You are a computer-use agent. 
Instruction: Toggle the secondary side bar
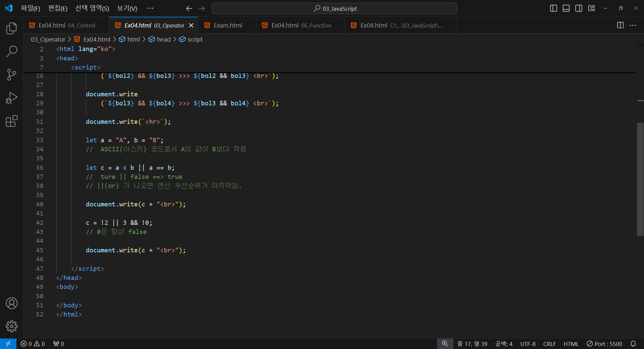(579, 8)
